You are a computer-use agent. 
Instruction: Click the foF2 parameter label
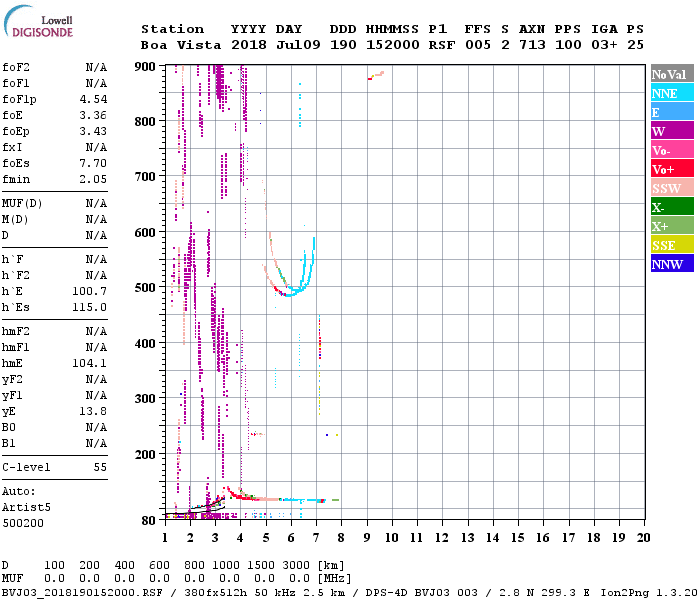(16, 67)
